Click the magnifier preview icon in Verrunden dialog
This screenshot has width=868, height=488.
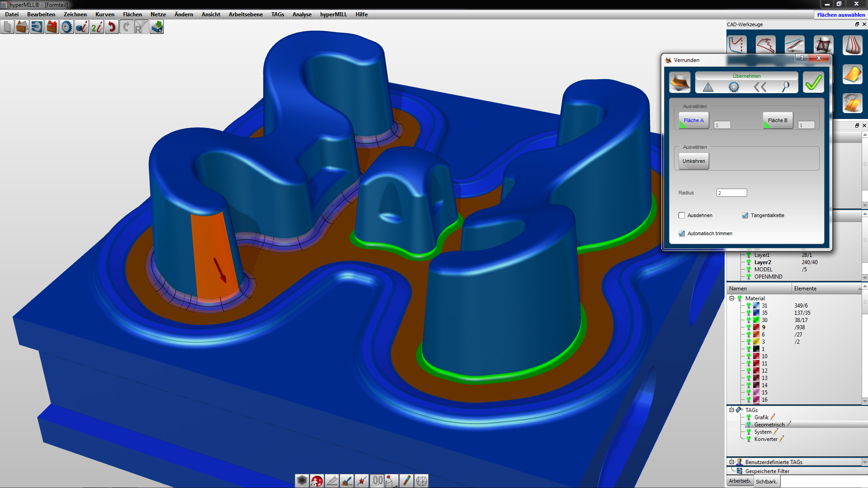pyautogui.click(x=786, y=86)
